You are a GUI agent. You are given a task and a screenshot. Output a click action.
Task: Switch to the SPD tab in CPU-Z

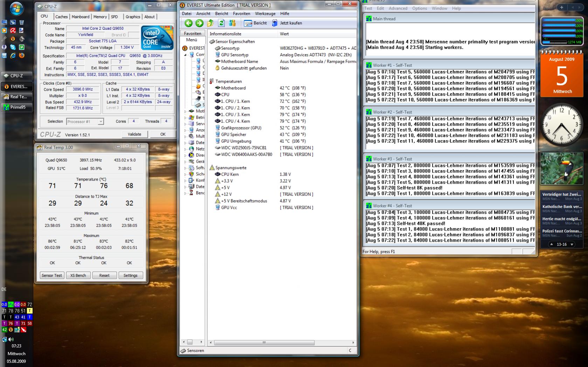(115, 17)
